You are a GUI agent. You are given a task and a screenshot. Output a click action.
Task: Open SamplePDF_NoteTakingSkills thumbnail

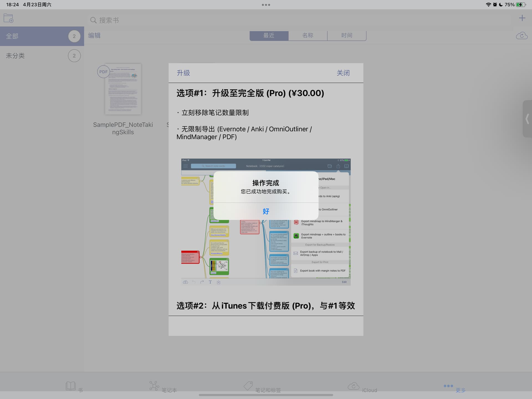[123, 89]
